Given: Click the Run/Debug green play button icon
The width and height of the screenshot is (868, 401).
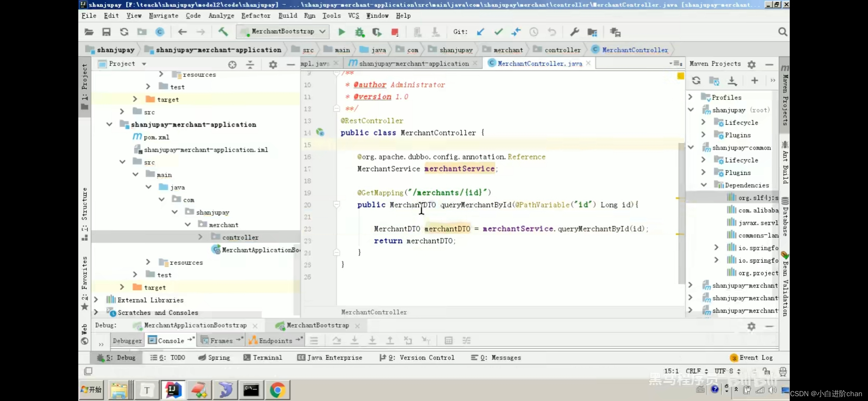Looking at the screenshot, I should (x=342, y=32).
